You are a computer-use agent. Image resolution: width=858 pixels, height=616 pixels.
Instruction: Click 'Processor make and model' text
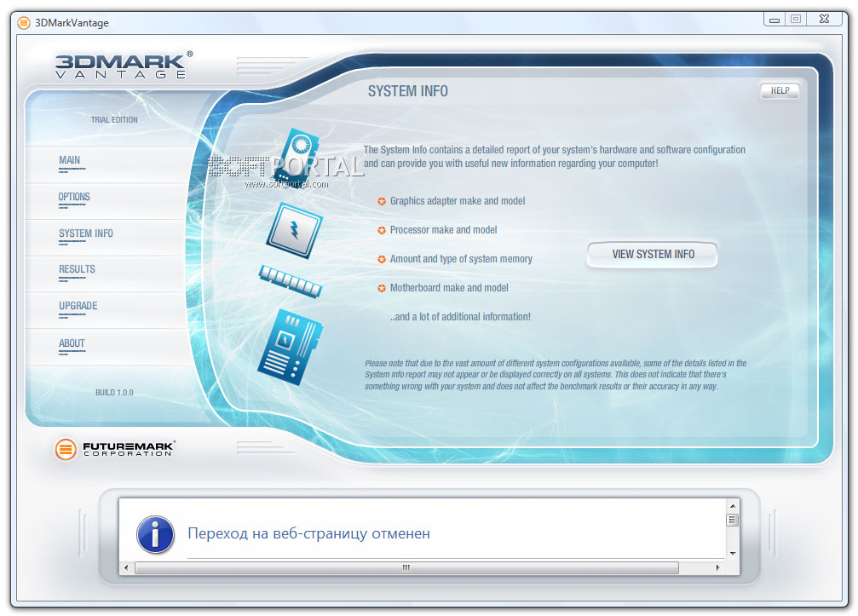[443, 230]
